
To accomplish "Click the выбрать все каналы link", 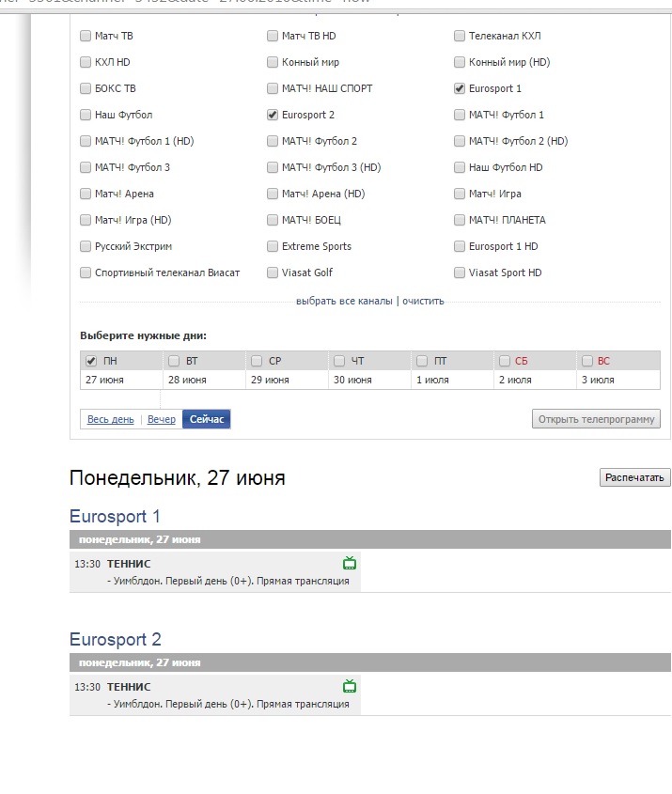I will coord(344,301).
